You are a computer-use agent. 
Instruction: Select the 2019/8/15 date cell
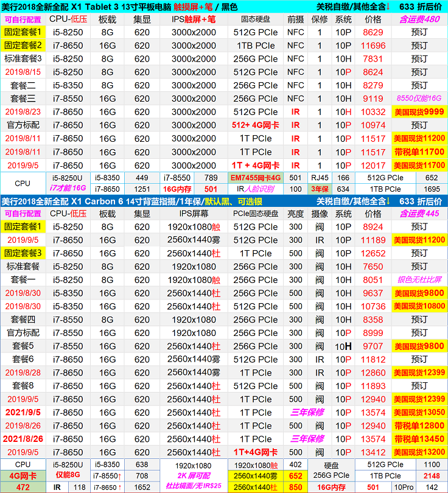(23, 72)
